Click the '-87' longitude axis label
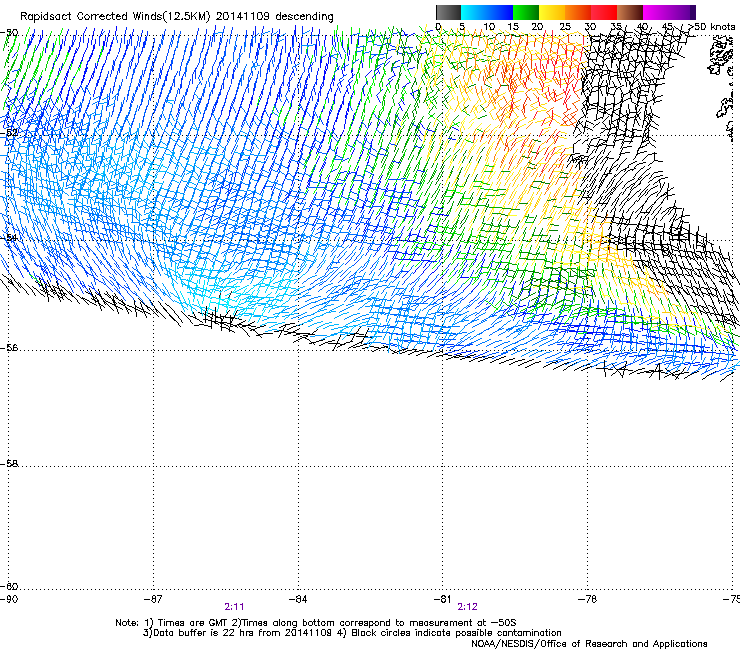 [153, 599]
